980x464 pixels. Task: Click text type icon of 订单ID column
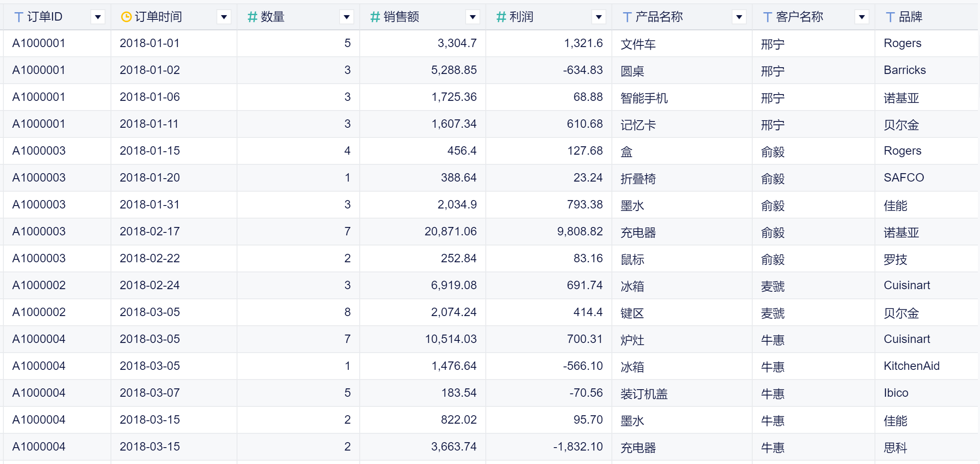point(18,17)
